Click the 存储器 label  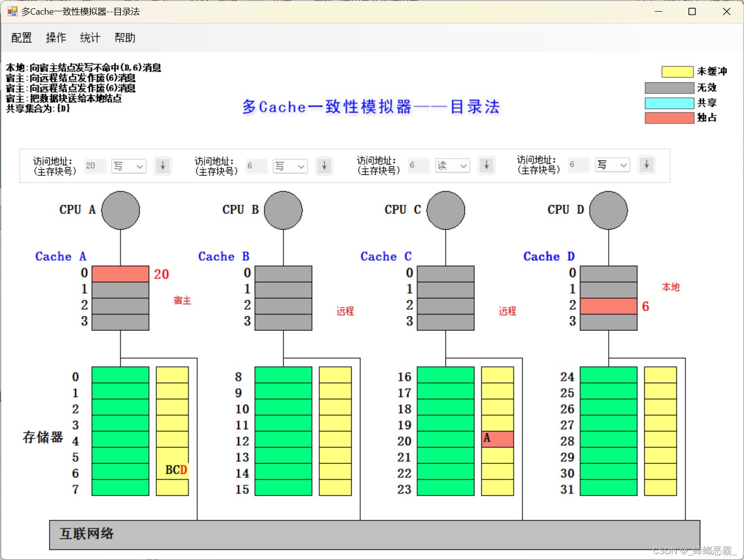tap(43, 437)
